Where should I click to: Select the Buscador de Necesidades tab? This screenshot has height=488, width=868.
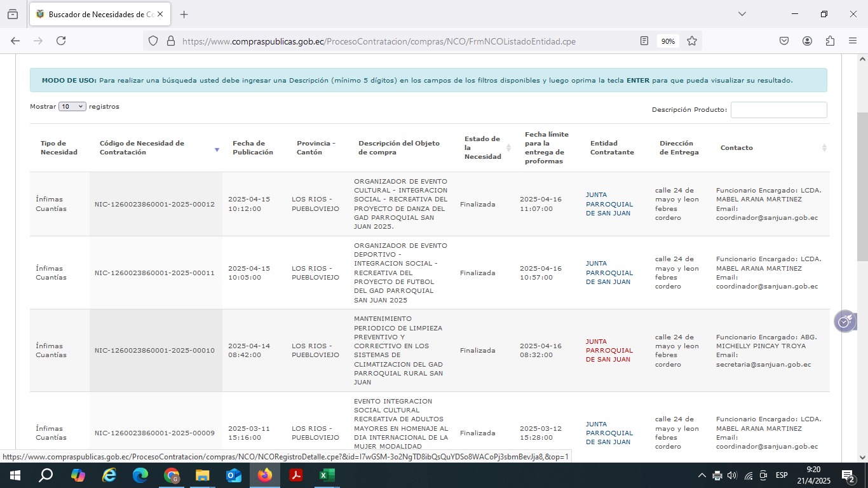95,14
